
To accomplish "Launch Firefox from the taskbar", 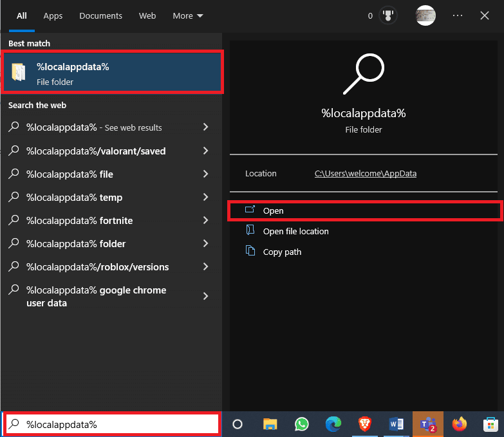I will pos(459,424).
